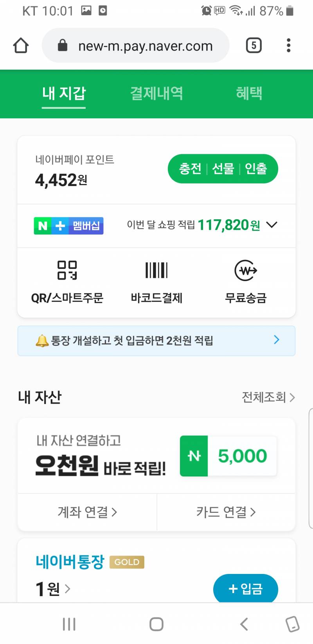Tap the browser home icon
The height and width of the screenshot is (644, 313).
click(20, 45)
